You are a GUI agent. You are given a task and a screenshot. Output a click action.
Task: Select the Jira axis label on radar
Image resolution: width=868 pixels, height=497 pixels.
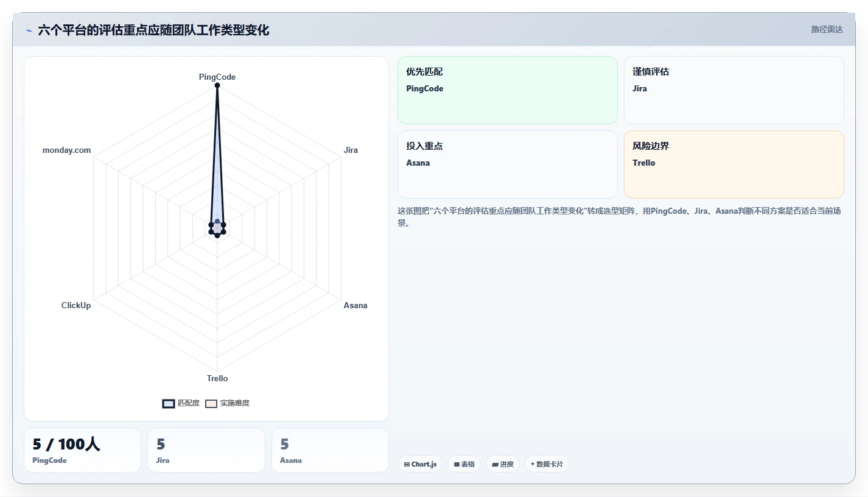click(x=351, y=150)
